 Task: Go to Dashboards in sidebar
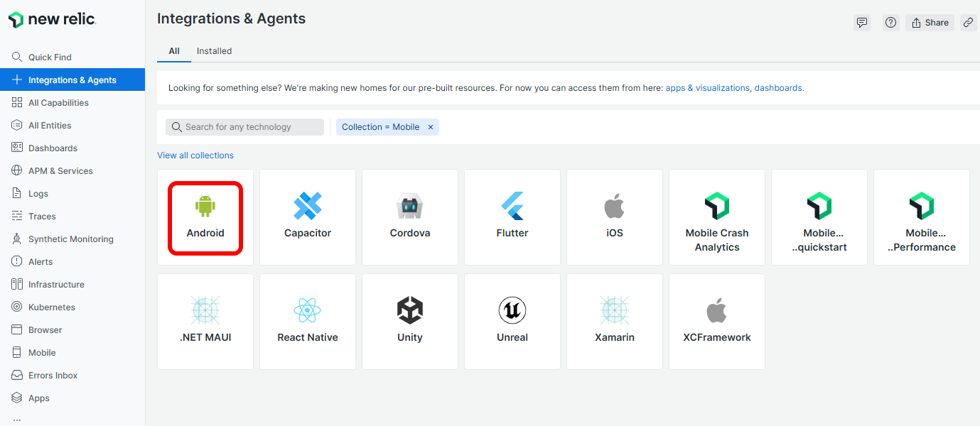coord(72,148)
